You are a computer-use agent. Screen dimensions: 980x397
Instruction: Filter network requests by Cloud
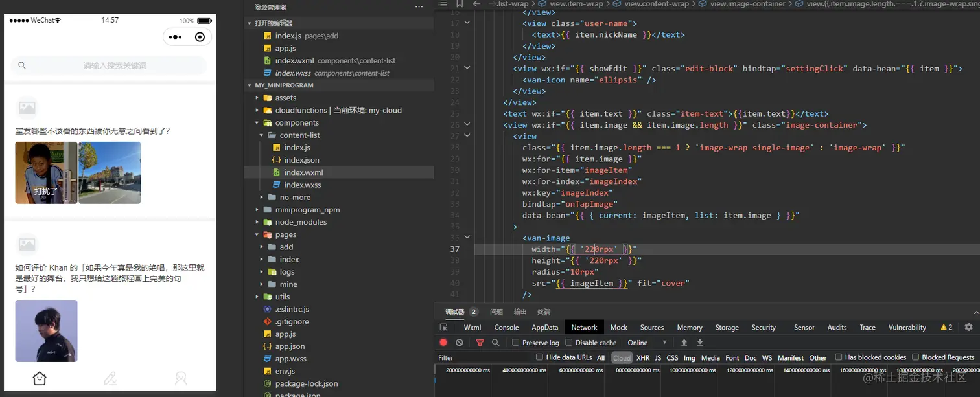(x=622, y=357)
